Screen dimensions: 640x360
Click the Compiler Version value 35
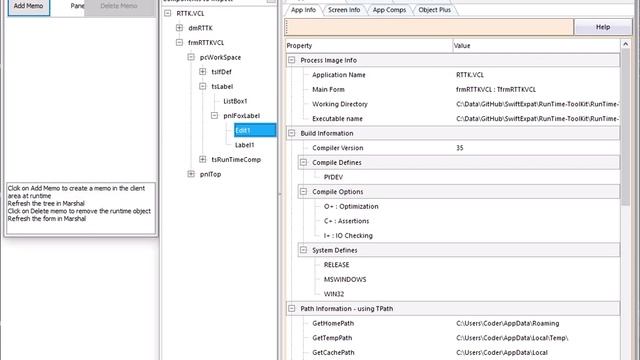pyautogui.click(x=460, y=148)
